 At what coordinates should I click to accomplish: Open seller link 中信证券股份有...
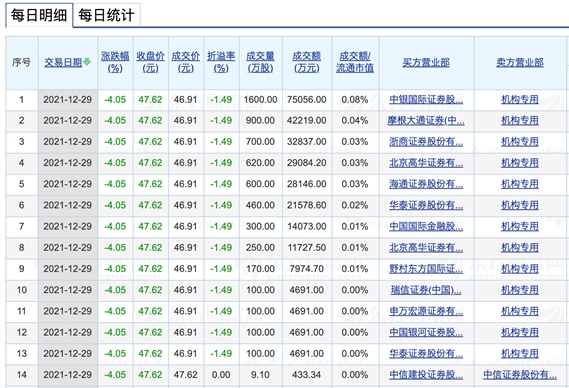520,375
